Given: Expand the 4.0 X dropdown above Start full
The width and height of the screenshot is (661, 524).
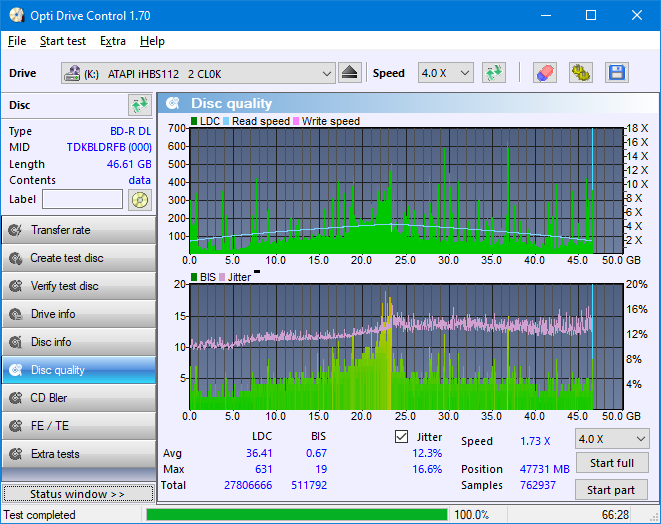Looking at the screenshot, I should pos(611,439).
